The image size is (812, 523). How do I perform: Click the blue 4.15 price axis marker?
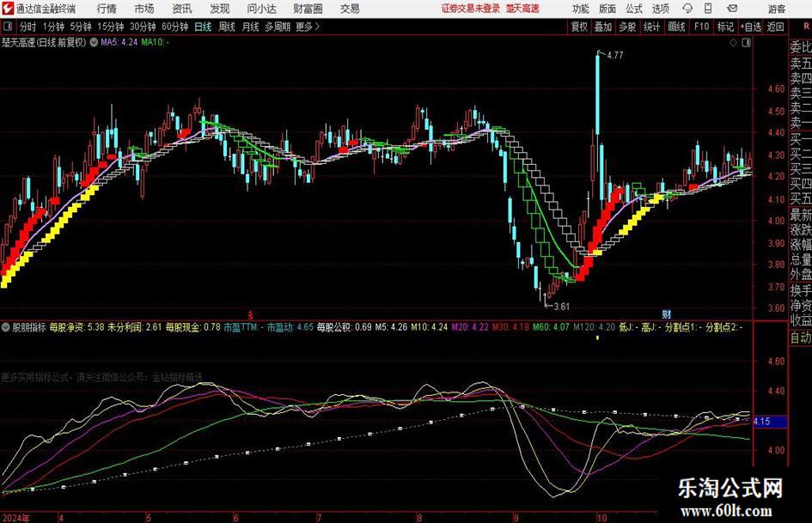coord(770,422)
